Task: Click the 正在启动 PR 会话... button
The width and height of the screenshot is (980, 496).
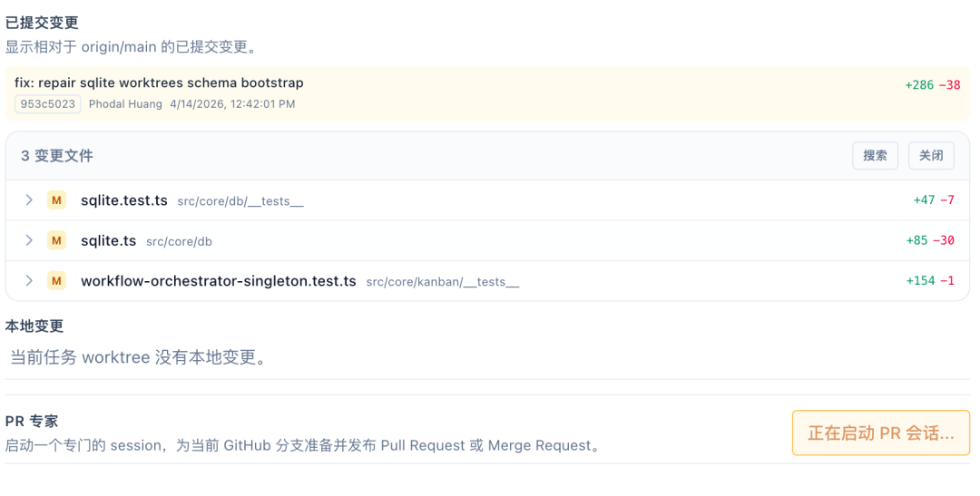Action: [880, 433]
